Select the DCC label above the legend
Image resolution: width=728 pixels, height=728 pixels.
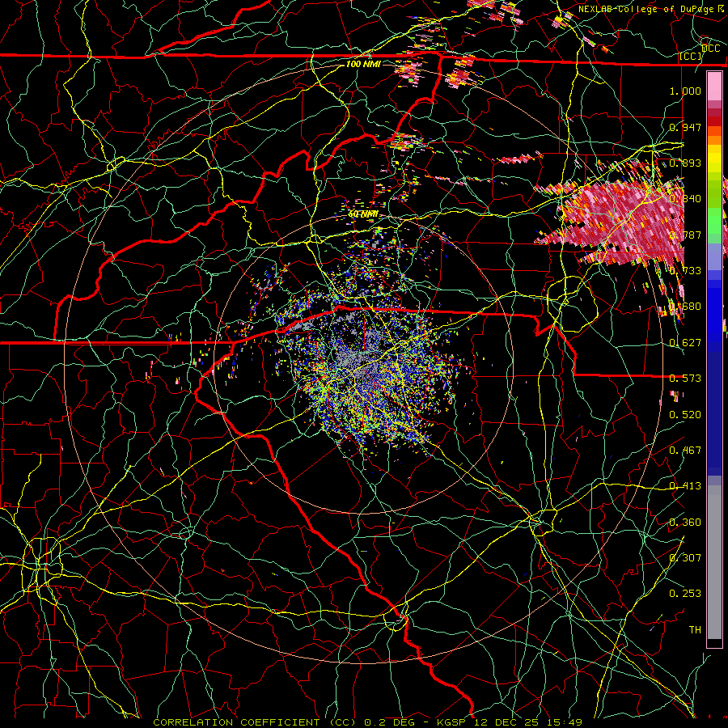pyautogui.click(x=710, y=49)
